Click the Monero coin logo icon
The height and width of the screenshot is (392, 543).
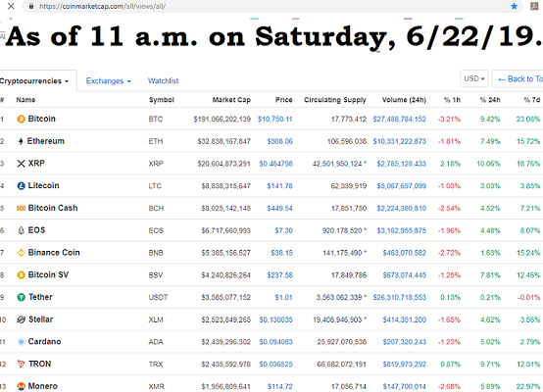(22, 386)
